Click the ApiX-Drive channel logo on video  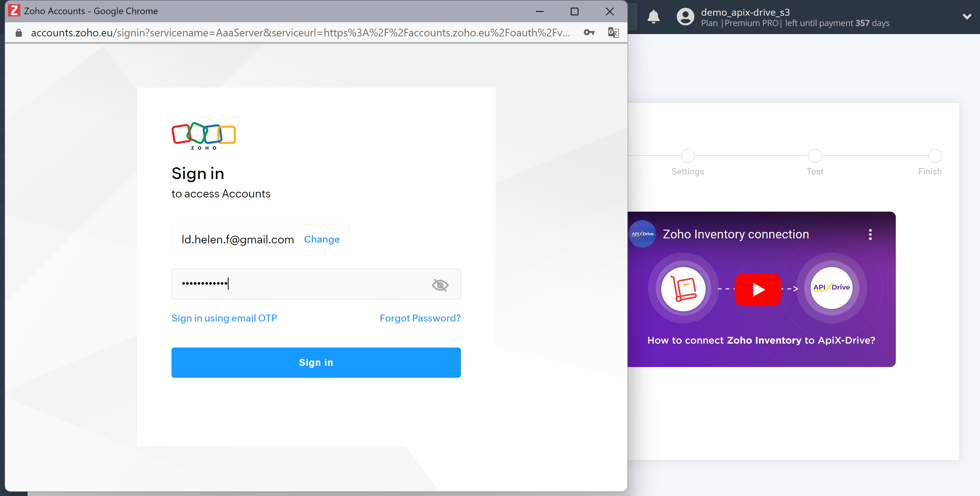642,234
